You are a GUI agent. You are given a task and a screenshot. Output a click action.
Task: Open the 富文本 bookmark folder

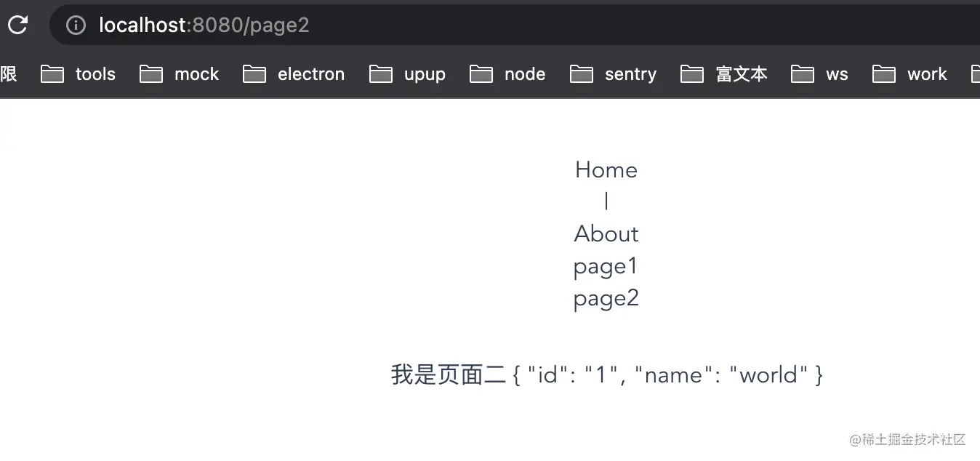(x=741, y=74)
